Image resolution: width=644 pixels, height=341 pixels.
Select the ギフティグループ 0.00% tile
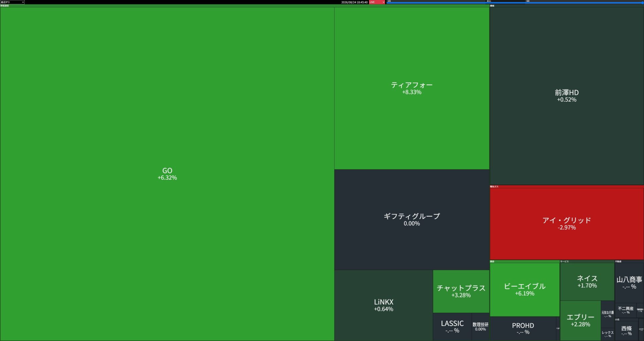[x=412, y=219]
